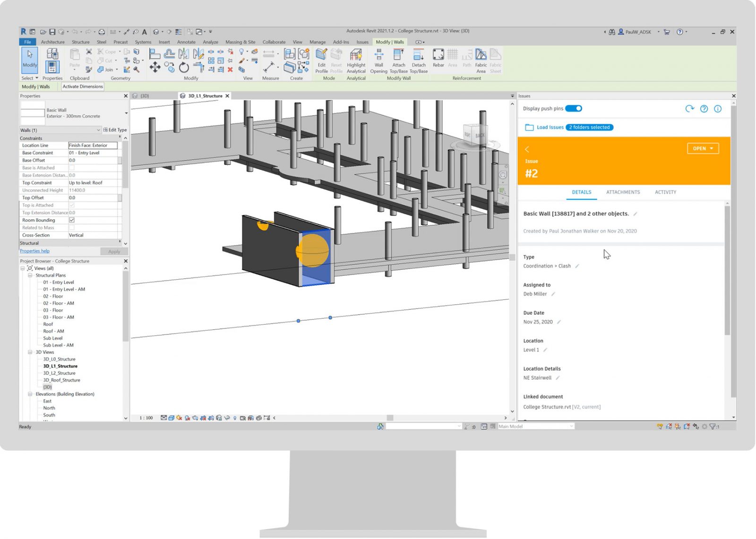Select the Rebar reinforcement tool
Image resolution: width=756 pixels, height=539 pixels.
pos(438,60)
